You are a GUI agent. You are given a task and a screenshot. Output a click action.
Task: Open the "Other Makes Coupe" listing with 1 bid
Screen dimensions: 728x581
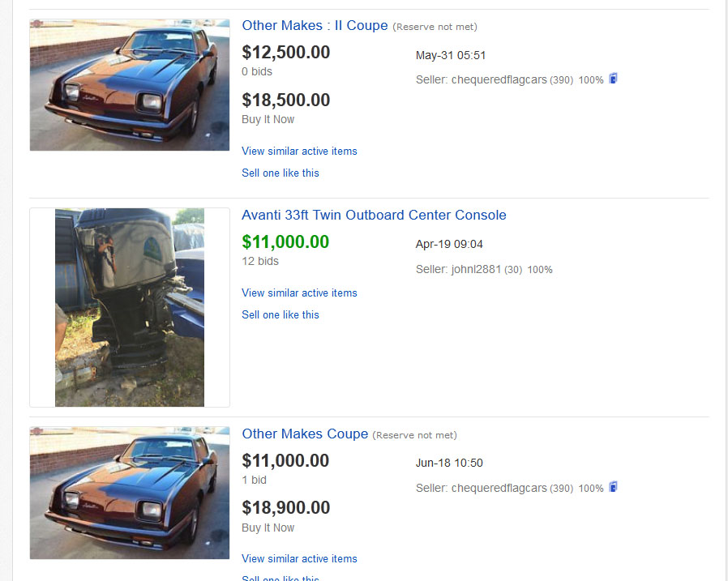click(305, 434)
